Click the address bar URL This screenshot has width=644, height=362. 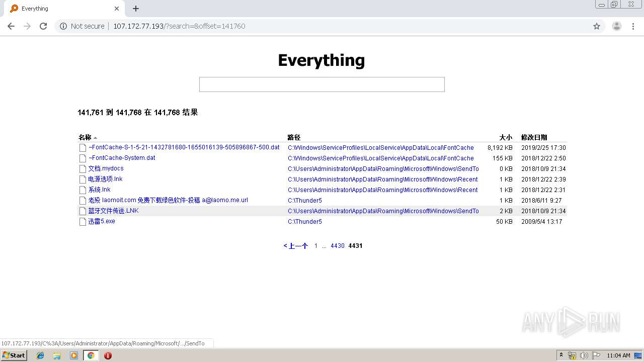point(179,26)
